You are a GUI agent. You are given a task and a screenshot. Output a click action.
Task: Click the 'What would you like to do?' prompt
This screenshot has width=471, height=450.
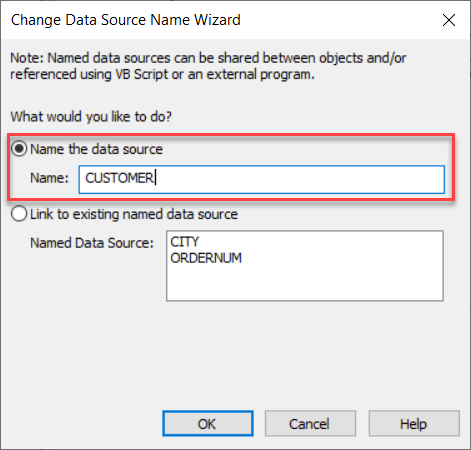[x=91, y=117]
